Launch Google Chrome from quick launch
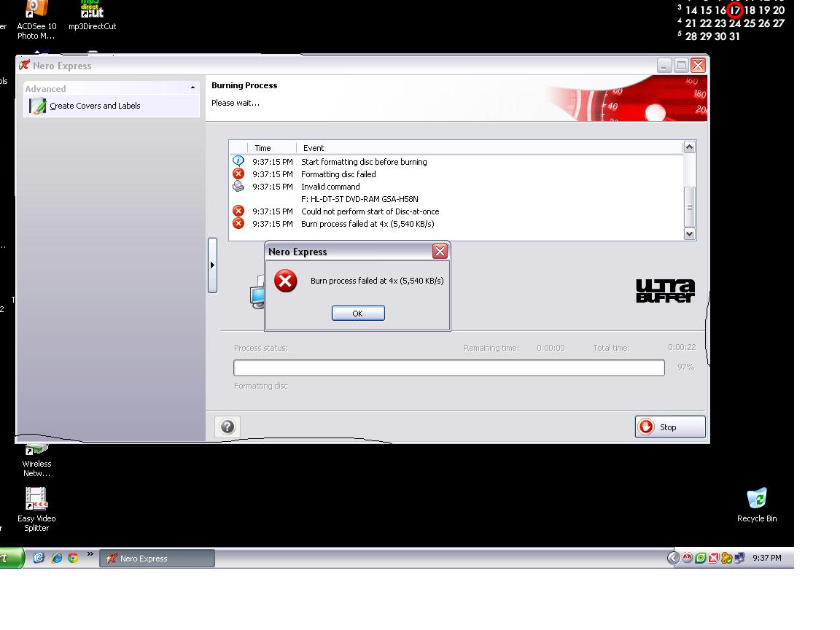 click(73, 559)
